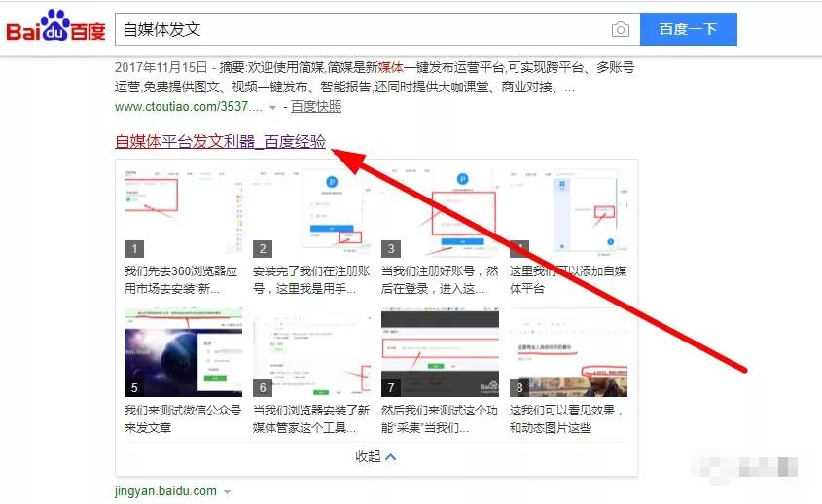The image size is (822, 504).
Task: Click the Baidu logo
Action: click(x=55, y=26)
